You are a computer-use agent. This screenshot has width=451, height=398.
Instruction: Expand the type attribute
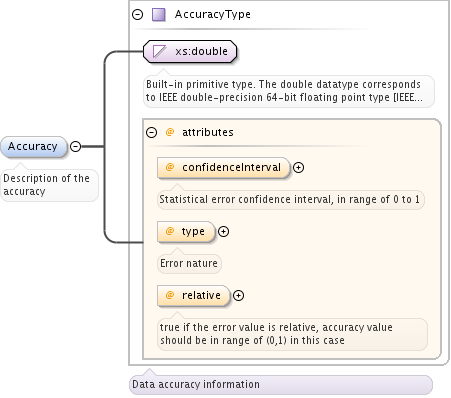point(223,231)
